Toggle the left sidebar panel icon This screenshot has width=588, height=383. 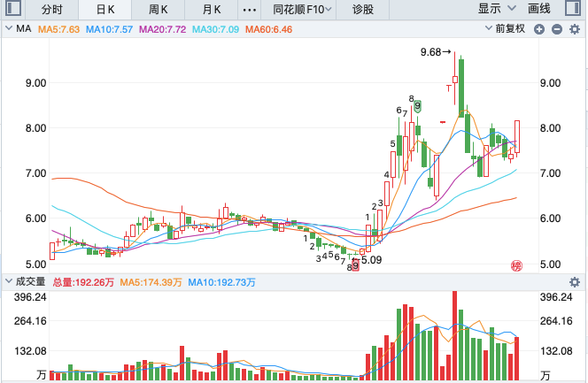click(13, 8)
